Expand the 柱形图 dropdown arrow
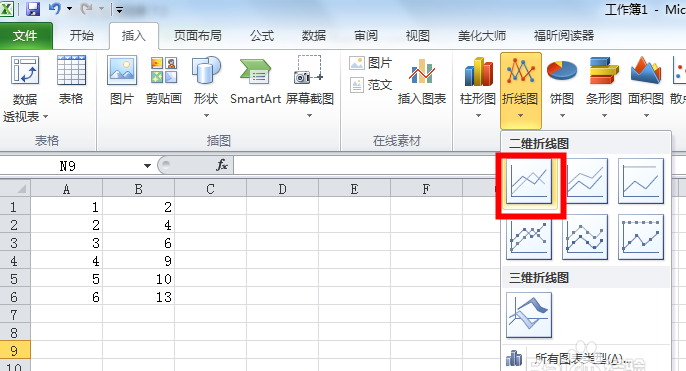The height and width of the screenshot is (371, 686). pyautogui.click(x=478, y=116)
